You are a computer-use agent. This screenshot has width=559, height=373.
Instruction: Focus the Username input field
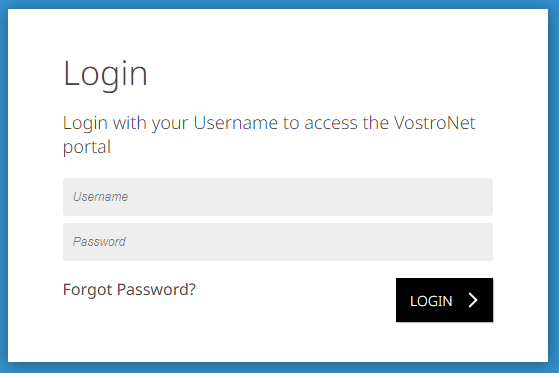pos(278,197)
